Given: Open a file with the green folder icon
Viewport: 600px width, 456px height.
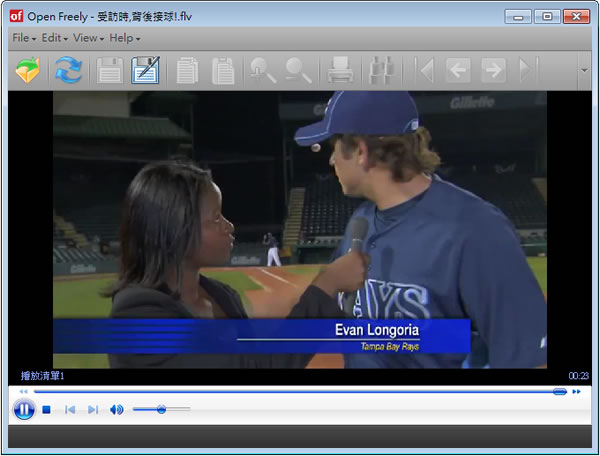Looking at the screenshot, I should click(x=28, y=70).
